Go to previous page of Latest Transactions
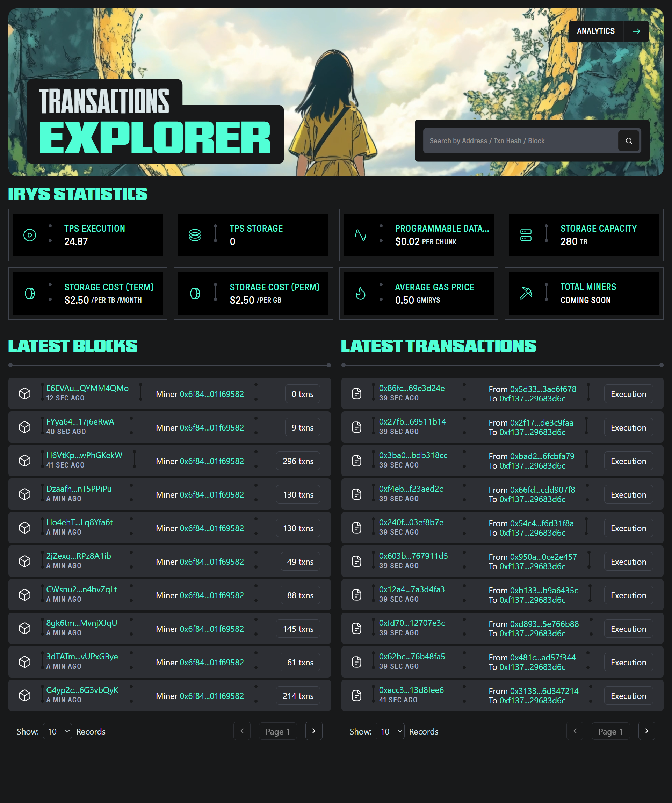The image size is (672, 803). 575,731
